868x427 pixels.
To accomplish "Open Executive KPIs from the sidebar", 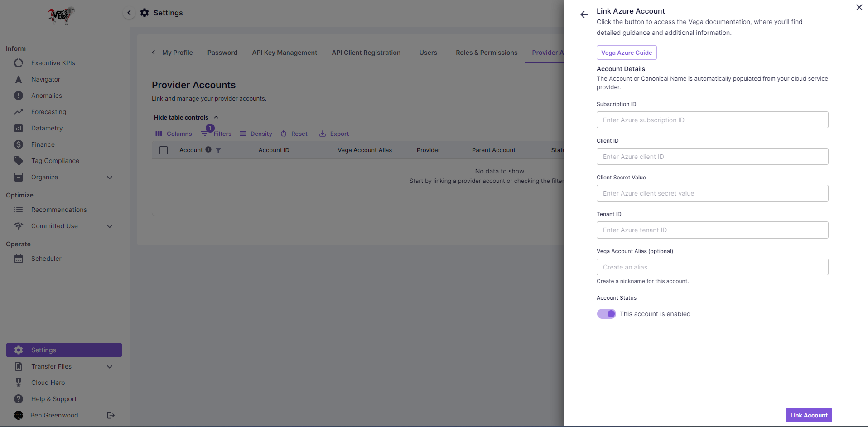I will [53, 63].
